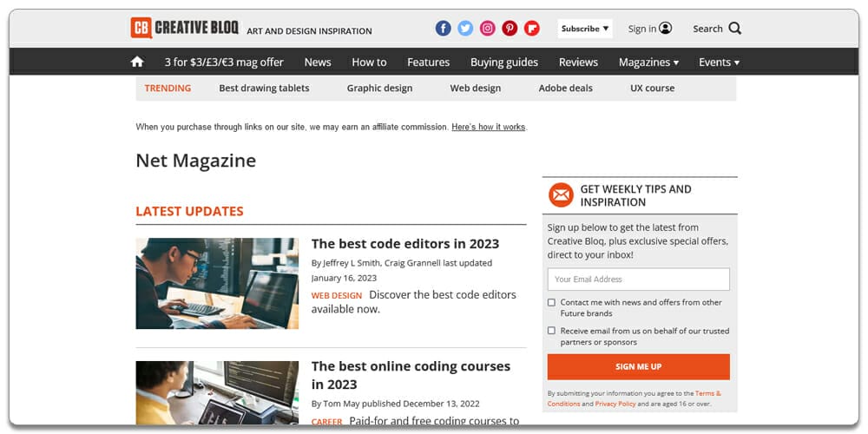
Task: Open The best code editors in 2023 headline
Action: 405,244
